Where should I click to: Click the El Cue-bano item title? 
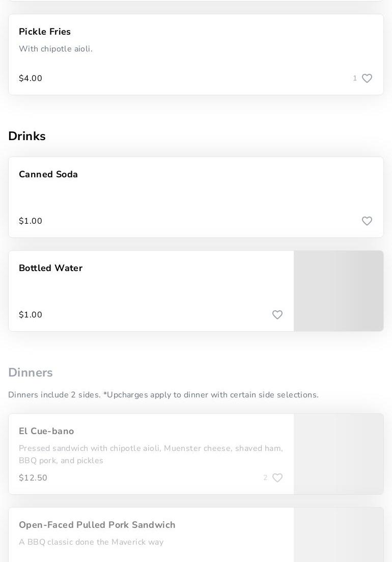46,431
